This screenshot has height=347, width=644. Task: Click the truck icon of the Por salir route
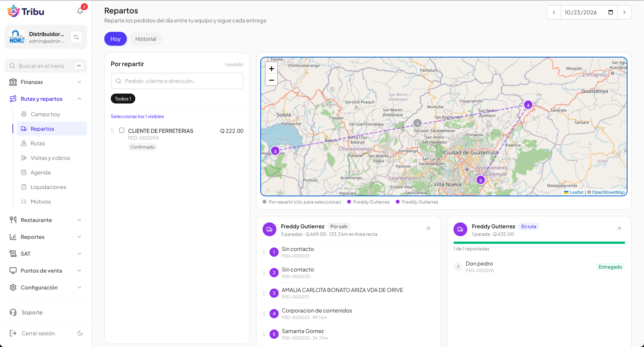pyautogui.click(x=269, y=229)
